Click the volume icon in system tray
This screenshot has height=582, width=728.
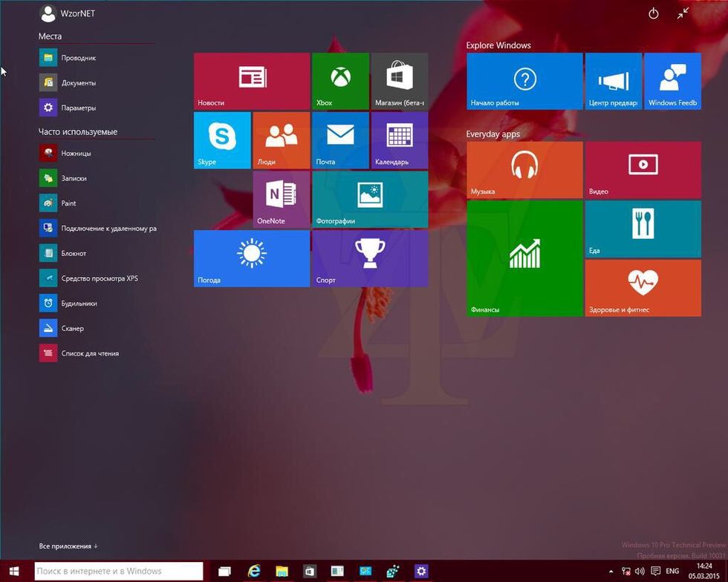(640, 572)
